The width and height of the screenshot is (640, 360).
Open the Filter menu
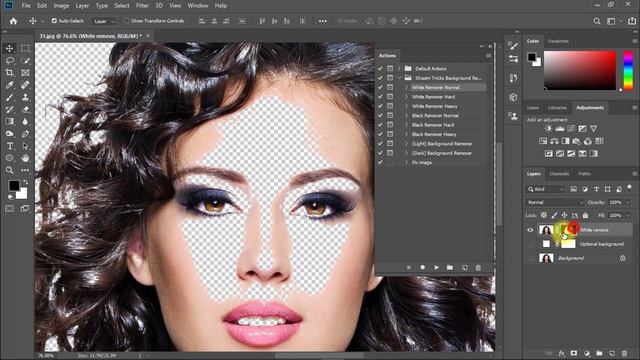tap(142, 6)
